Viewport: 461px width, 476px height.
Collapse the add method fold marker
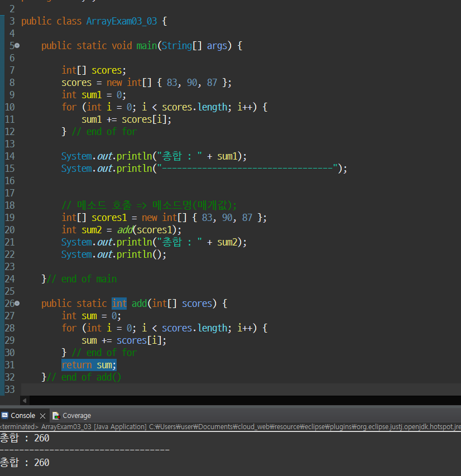click(17, 303)
